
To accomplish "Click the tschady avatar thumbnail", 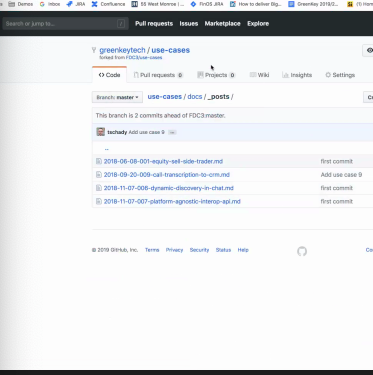I will tap(101, 132).
